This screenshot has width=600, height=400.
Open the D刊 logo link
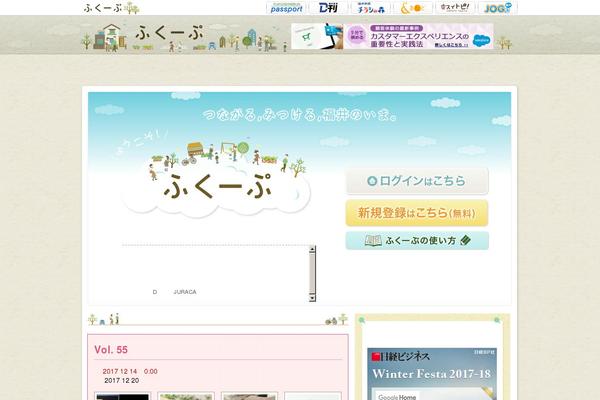tap(328, 8)
